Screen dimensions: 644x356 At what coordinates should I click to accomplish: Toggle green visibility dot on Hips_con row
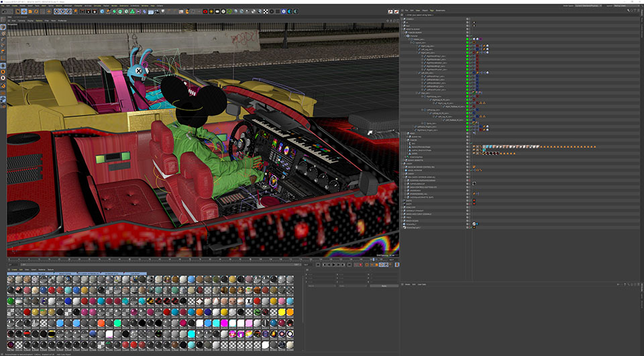tap(468, 93)
